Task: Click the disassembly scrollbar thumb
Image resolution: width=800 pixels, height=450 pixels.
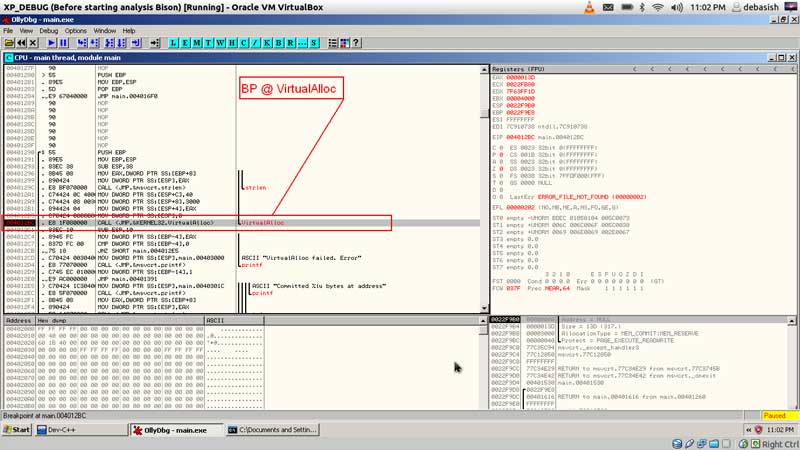Action: (484, 112)
